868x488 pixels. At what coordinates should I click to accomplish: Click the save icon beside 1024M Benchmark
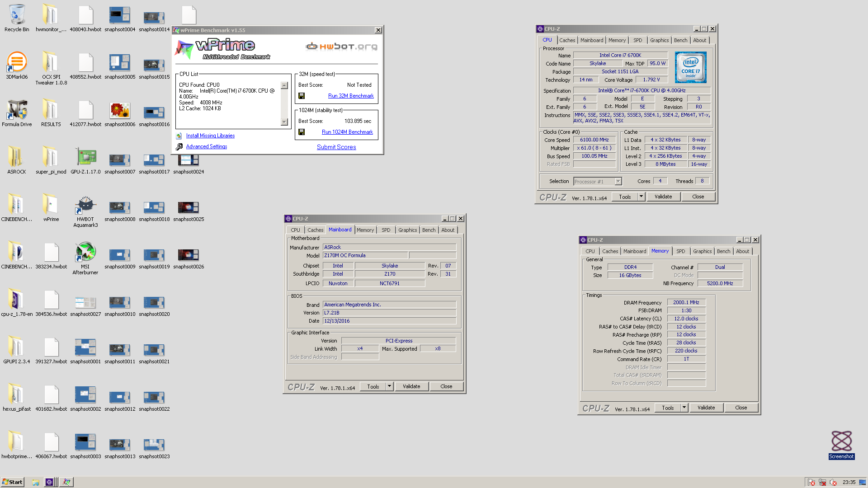[x=302, y=132]
